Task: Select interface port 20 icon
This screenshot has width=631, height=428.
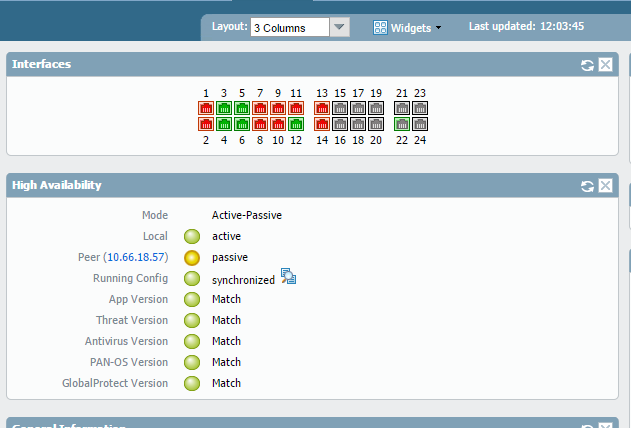Action: (x=376, y=124)
